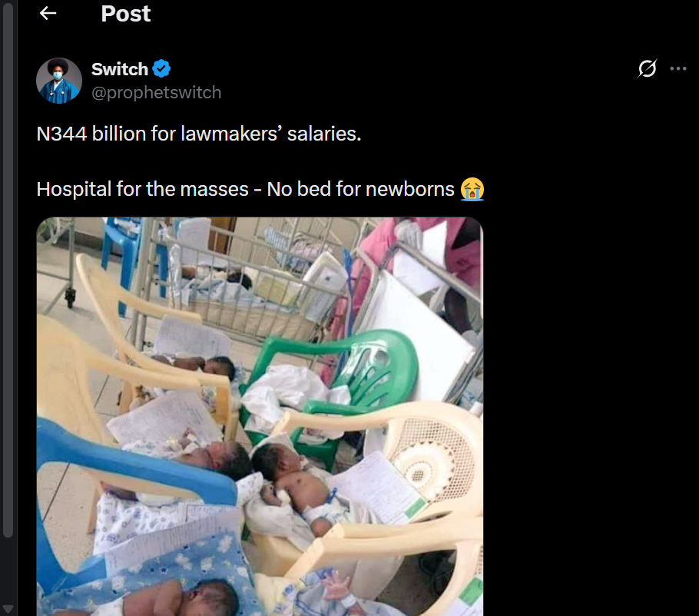Click the crying face emoji
The height and width of the screenshot is (616, 699).
click(472, 189)
